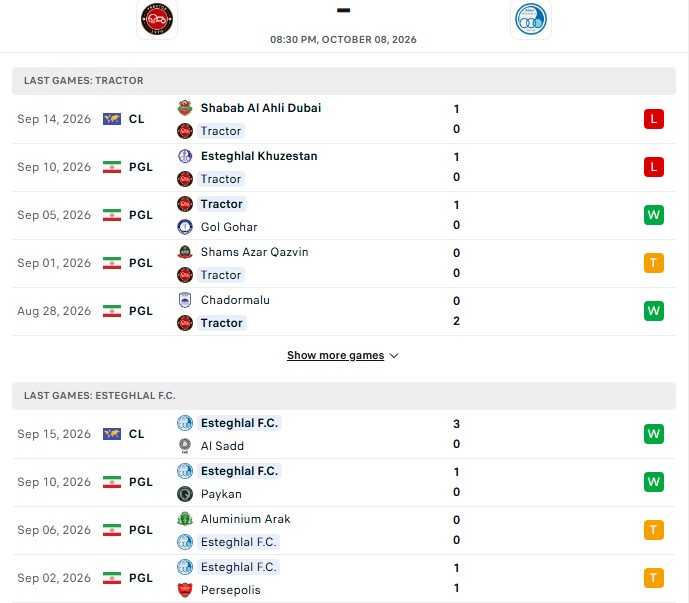Click the Tractor team crest in the header
The width and height of the screenshot is (689, 603).
coord(157,19)
